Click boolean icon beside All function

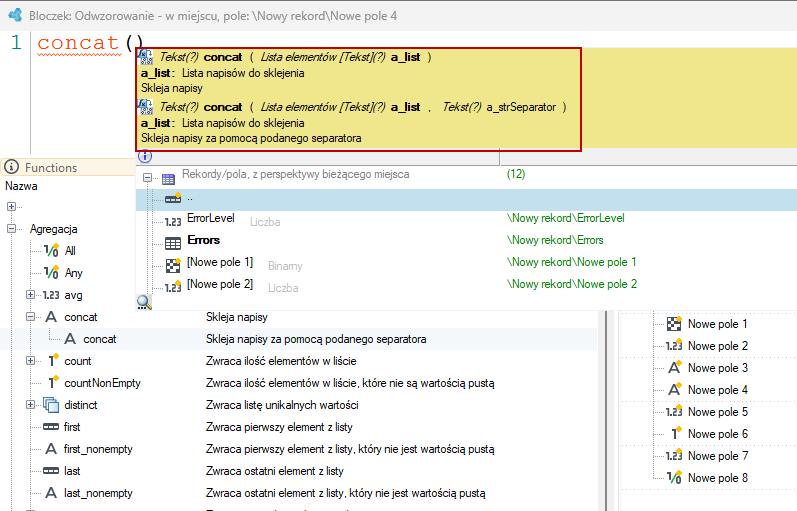(51, 250)
